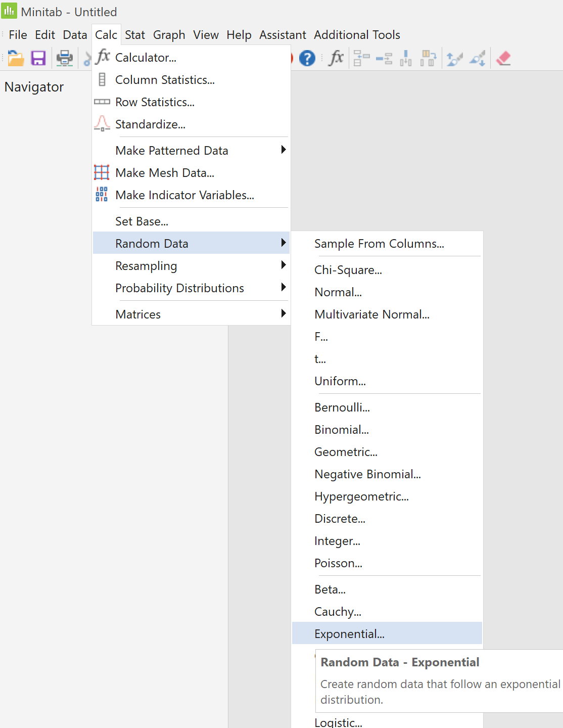Expand Probability Distributions submenu
The height and width of the screenshot is (728, 563).
[191, 288]
